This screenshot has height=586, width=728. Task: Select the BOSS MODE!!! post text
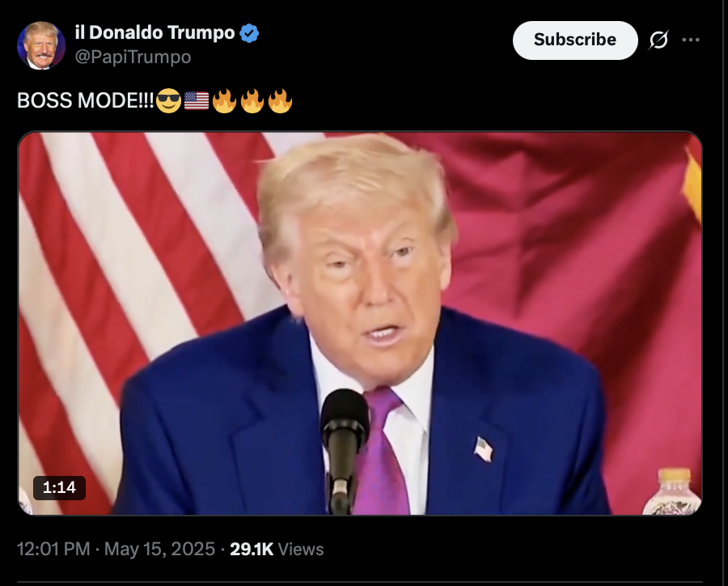click(86, 100)
